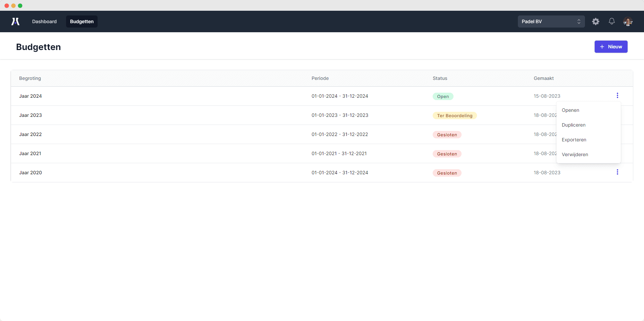Open three-dot menu for Jaar 2024
This screenshot has height=321, width=644.
pos(617,96)
